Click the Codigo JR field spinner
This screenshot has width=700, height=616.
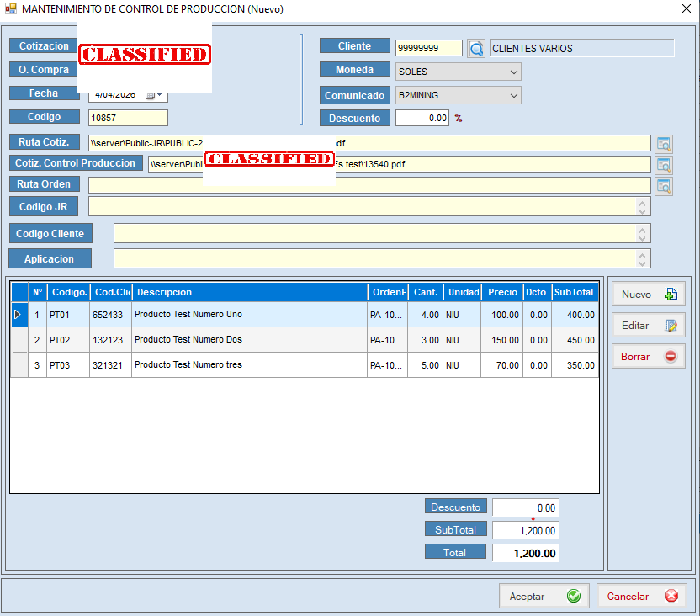(644, 206)
